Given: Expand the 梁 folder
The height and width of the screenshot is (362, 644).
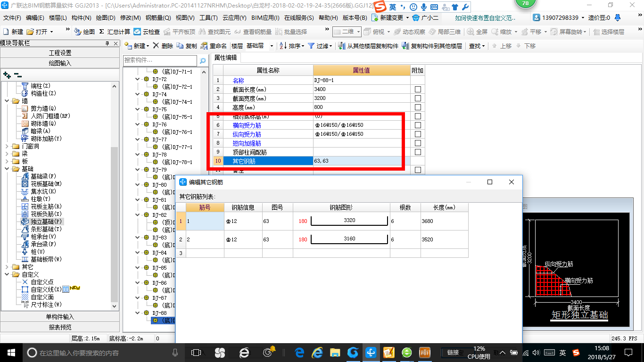Looking at the screenshot, I should click(x=7, y=154).
